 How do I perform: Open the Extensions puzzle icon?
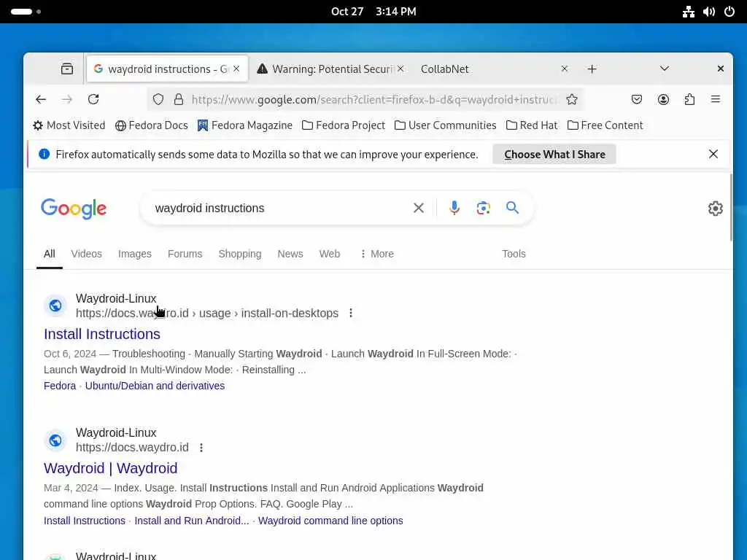click(x=689, y=99)
